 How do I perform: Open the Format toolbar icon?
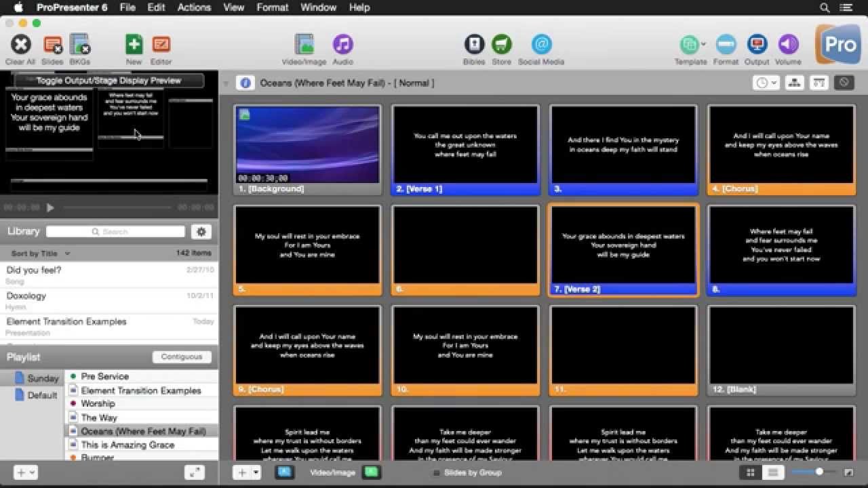click(726, 45)
